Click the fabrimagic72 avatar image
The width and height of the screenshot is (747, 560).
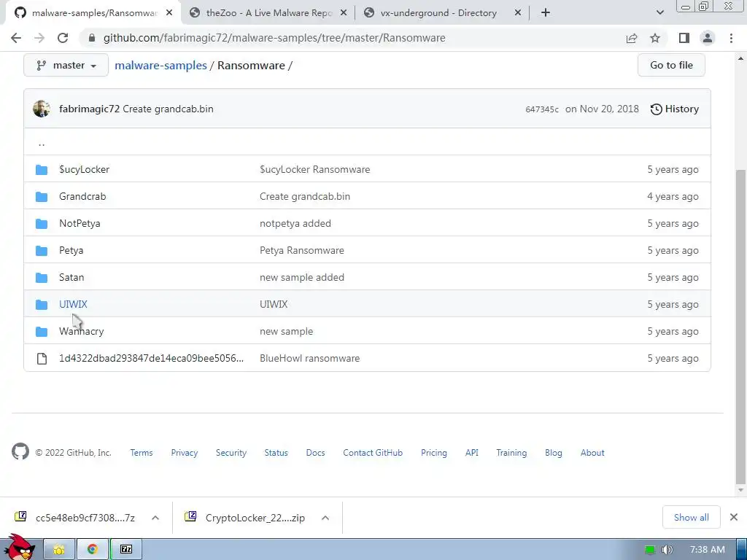[42, 109]
